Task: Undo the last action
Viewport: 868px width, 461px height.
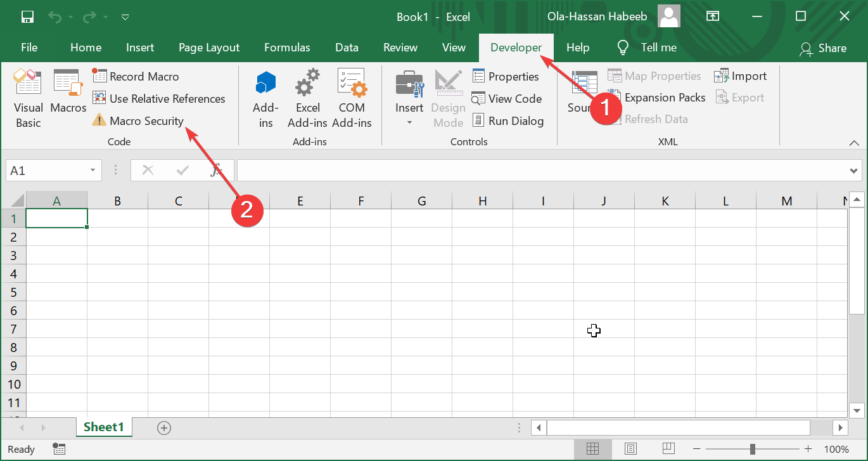Action: (56, 16)
